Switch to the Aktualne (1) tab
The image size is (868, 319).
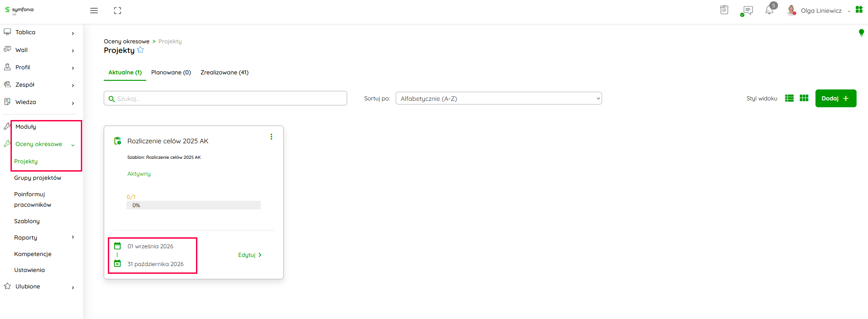tap(125, 72)
